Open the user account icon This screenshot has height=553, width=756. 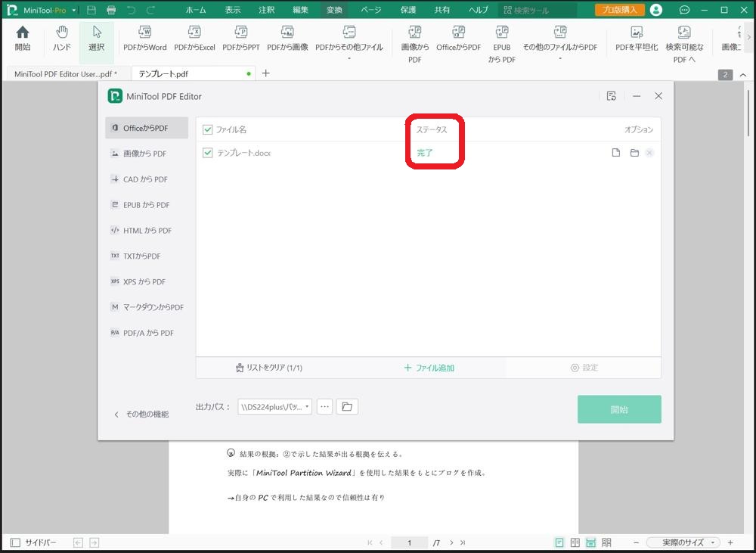click(x=655, y=10)
